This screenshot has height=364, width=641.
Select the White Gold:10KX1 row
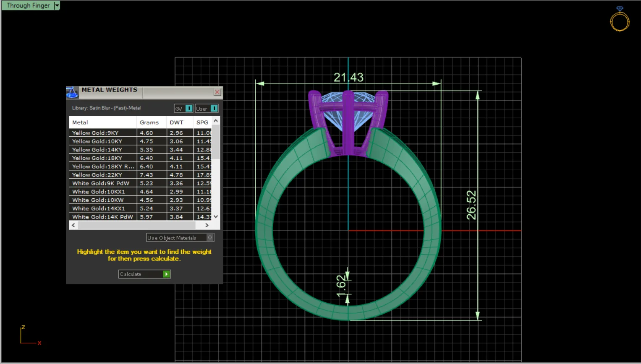tap(140, 192)
